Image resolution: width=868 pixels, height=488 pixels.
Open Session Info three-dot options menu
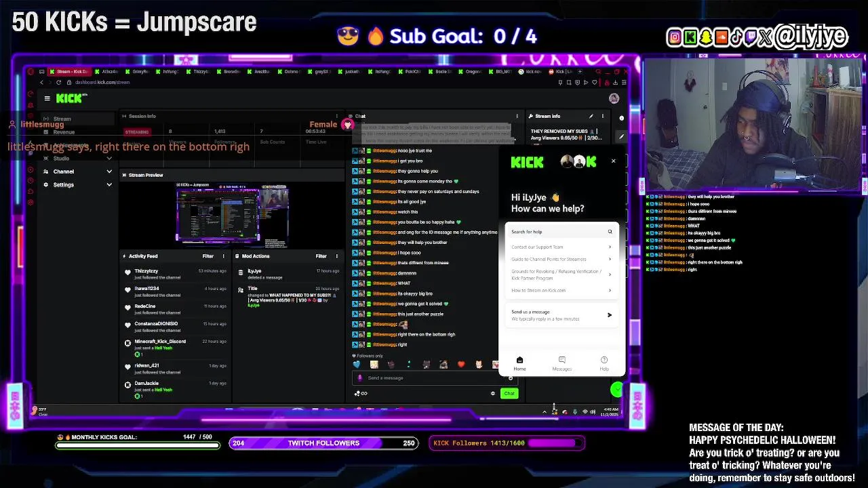[x=336, y=116]
